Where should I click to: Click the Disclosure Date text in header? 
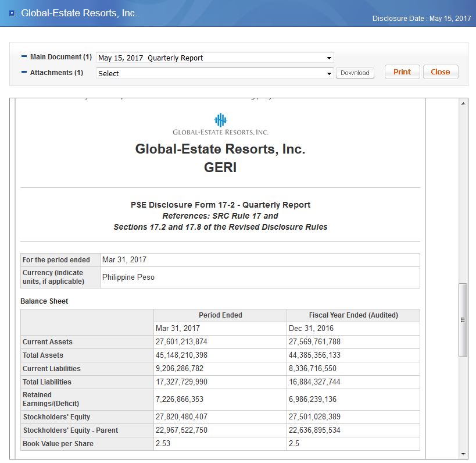coord(422,19)
